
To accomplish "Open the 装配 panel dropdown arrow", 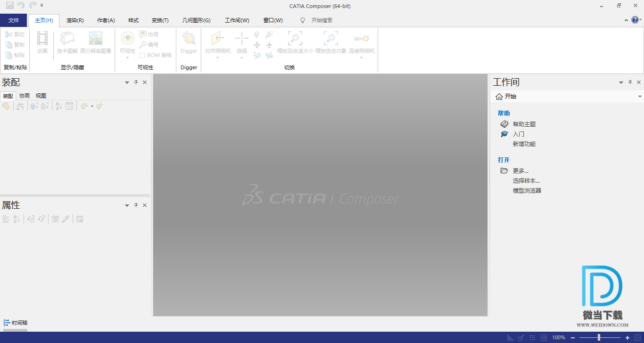I will [x=127, y=82].
